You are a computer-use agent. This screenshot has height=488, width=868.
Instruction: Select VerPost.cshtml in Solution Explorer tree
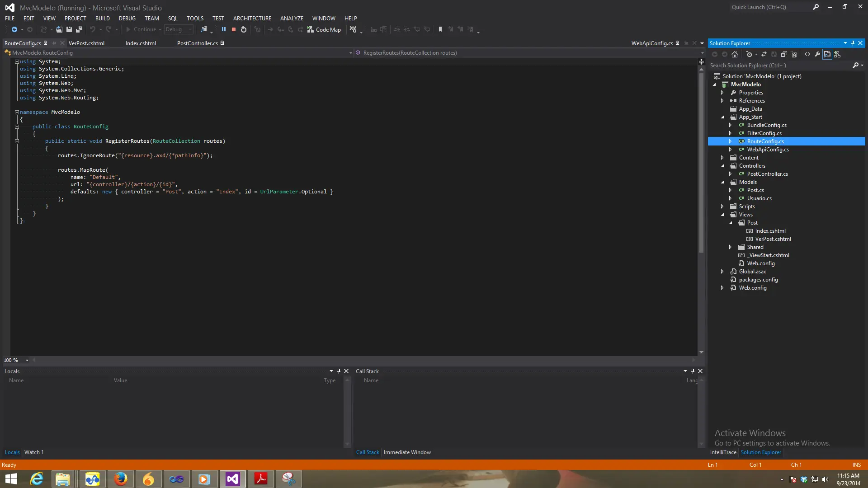pos(773,239)
